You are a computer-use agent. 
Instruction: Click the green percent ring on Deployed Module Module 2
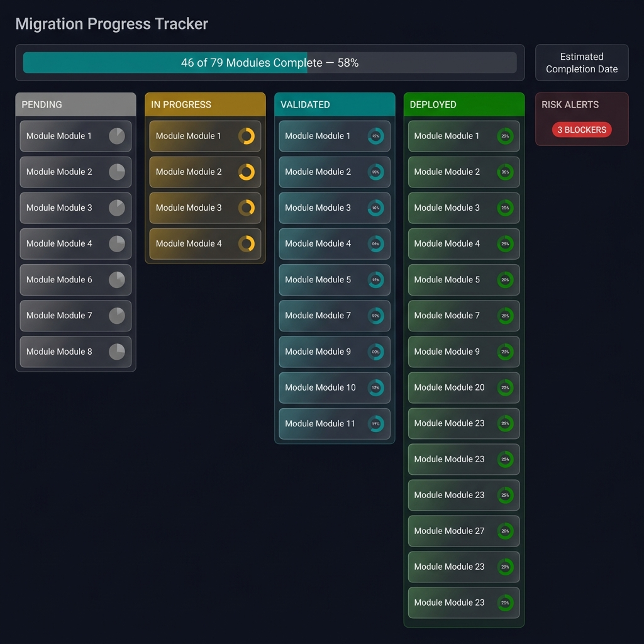505,172
